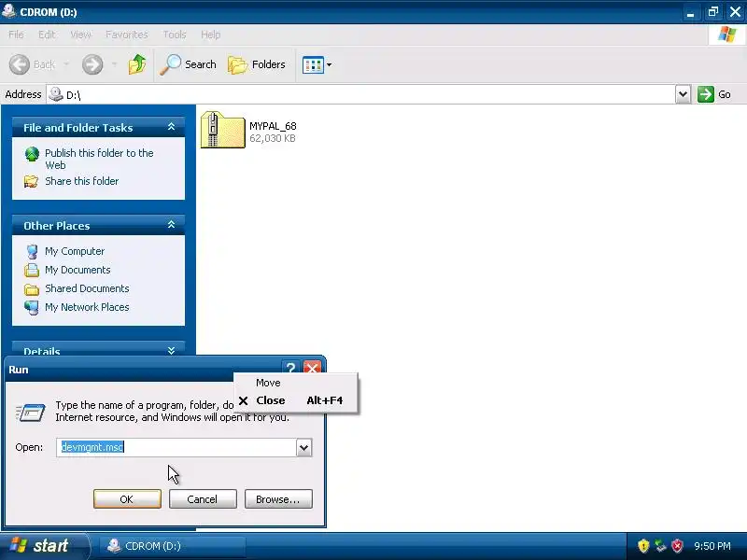The image size is (747, 560).
Task: Open Shared Documents link
Action: coord(87,288)
